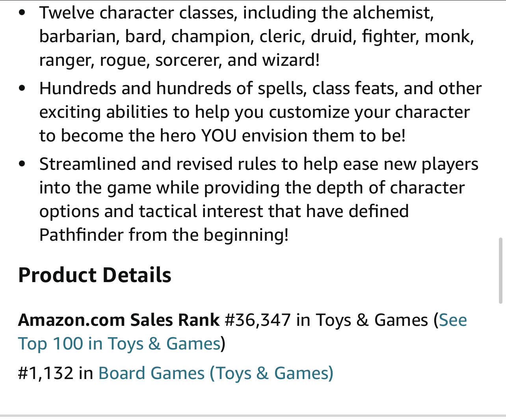This screenshot has width=506, height=420.
Task: Click the bullet marker beside Streamlined and revised rules
Action: pos(22,164)
